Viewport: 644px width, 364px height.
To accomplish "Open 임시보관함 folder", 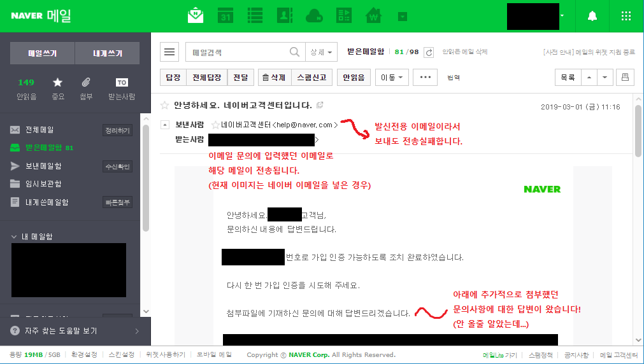I will pos(43,184).
